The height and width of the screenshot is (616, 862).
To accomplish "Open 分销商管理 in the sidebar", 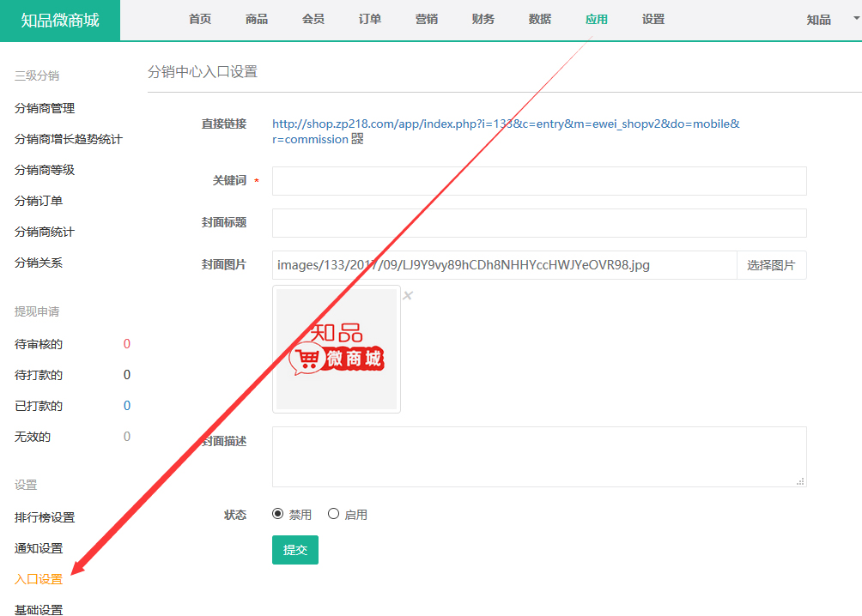I will point(45,108).
